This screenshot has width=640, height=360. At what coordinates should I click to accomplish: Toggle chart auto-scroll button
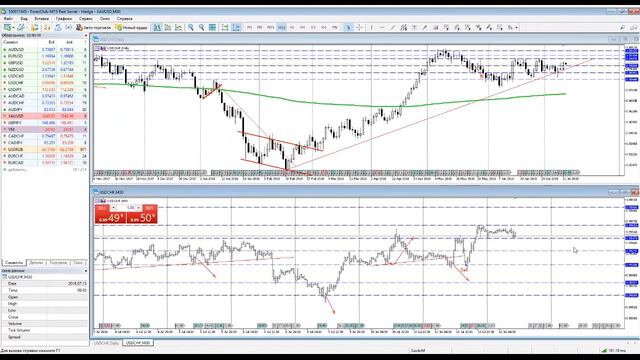225,27
